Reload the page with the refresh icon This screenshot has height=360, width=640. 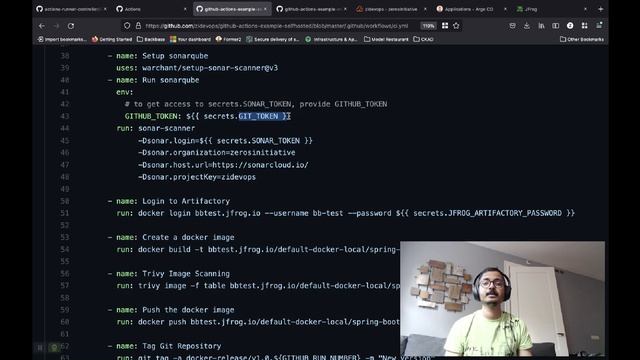[x=71, y=26]
